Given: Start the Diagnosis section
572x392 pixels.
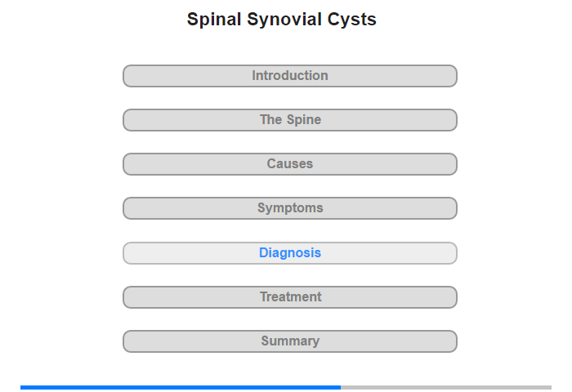Looking at the screenshot, I should tap(290, 253).
